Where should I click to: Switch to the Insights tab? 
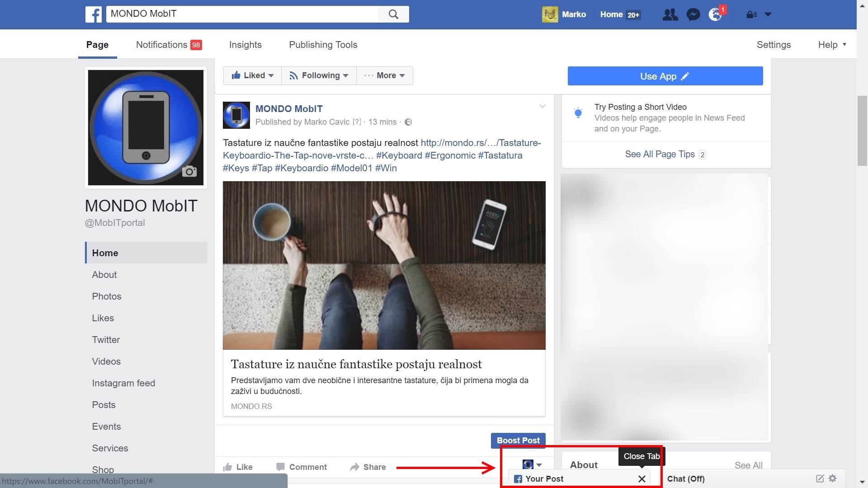pos(245,45)
